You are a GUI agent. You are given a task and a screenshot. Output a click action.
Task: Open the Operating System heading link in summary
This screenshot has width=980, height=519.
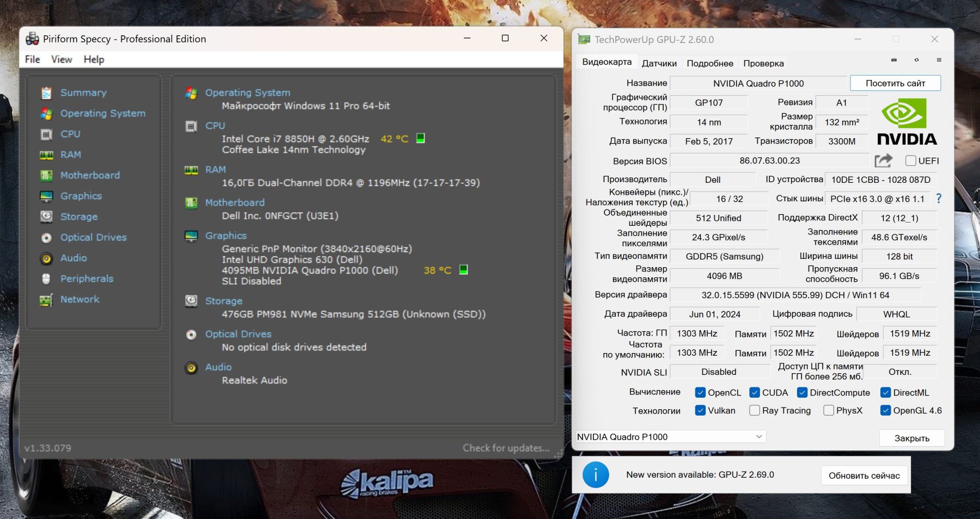(x=248, y=92)
